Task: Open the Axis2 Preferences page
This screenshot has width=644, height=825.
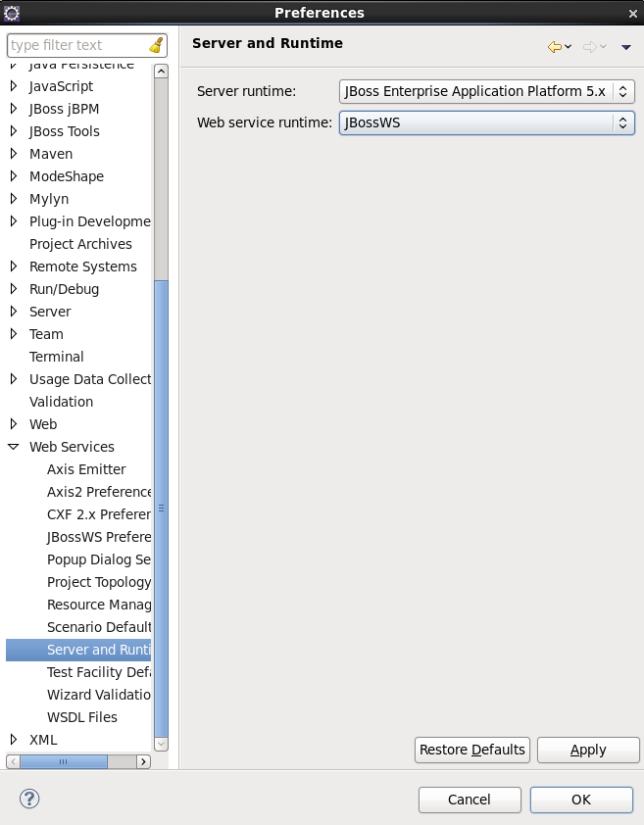Action: [99, 492]
